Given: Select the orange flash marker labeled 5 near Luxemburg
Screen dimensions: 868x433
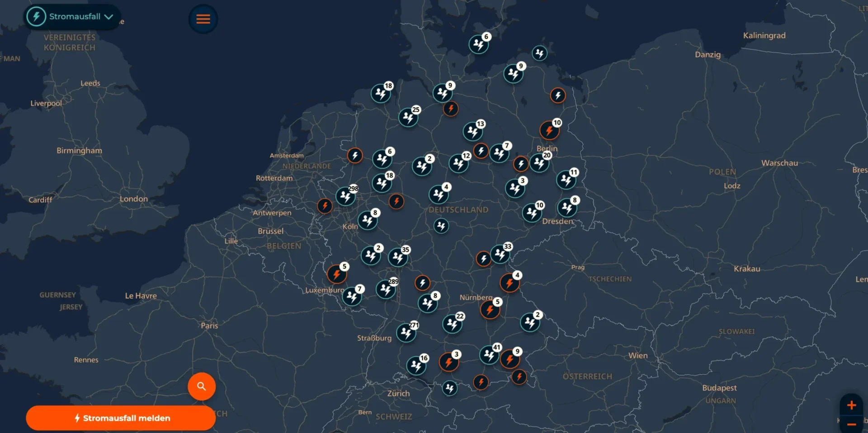Looking at the screenshot, I should (336, 274).
